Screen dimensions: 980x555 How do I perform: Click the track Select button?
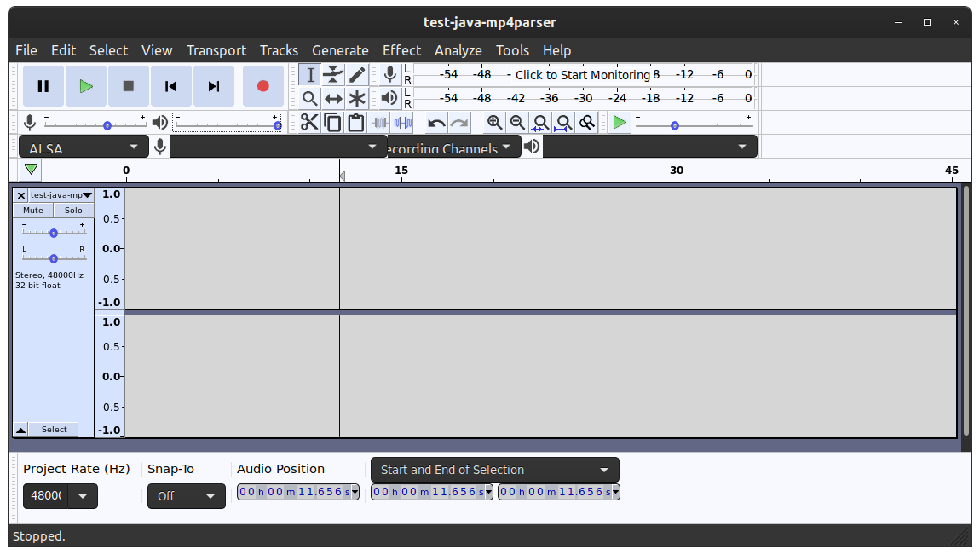point(54,430)
